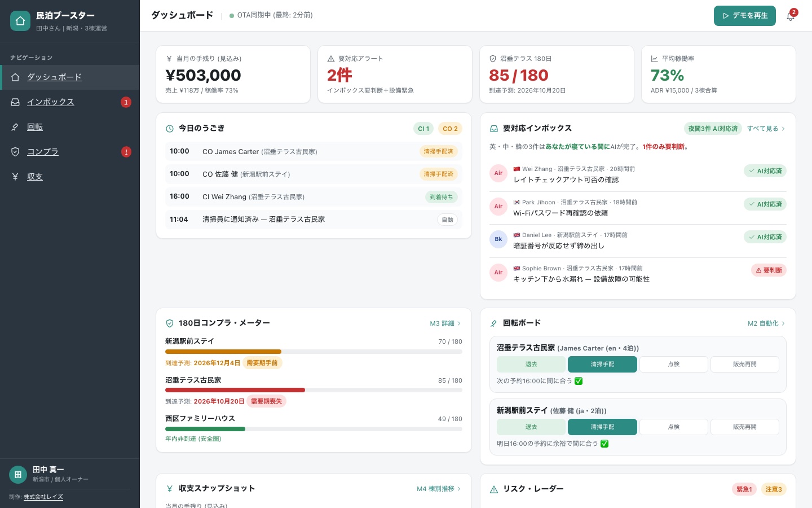Click the デモを再生 button
The width and height of the screenshot is (812, 508).
[744, 16]
